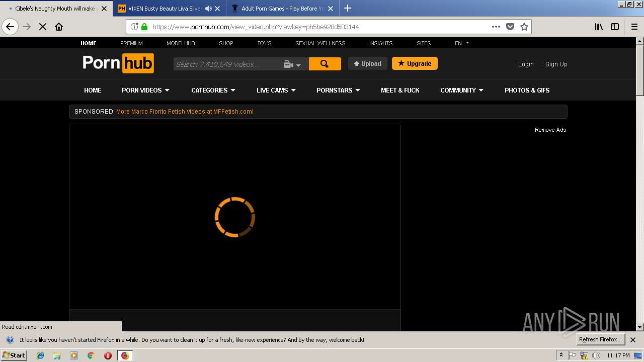Viewport: 644px width, 362px height.
Task: Click the Action Center flag icon
Action: [x=572, y=355]
